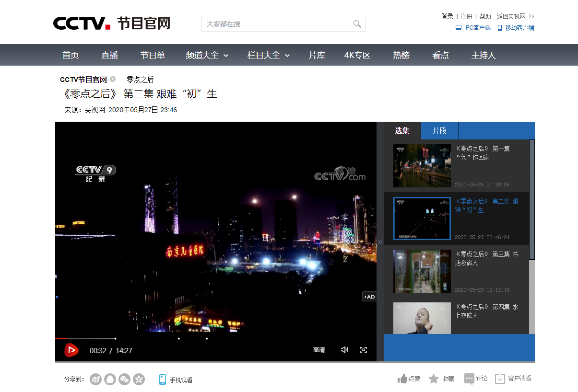Open the 高清 quality selector
The width and height of the screenshot is (578, 392).
pos(319,350)
